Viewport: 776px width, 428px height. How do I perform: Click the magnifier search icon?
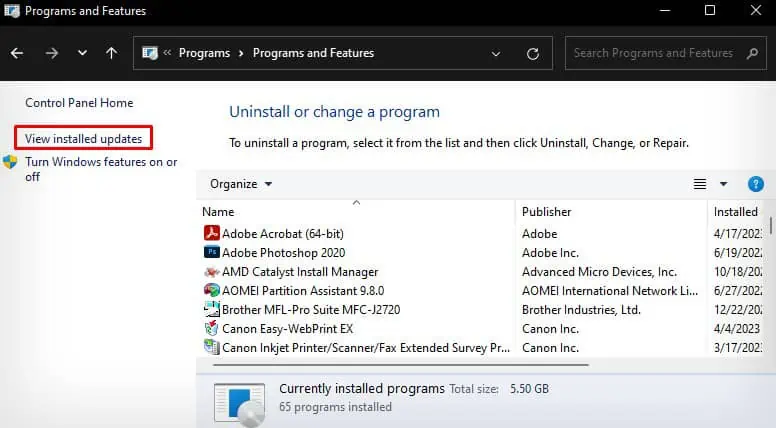pos(753,53)
